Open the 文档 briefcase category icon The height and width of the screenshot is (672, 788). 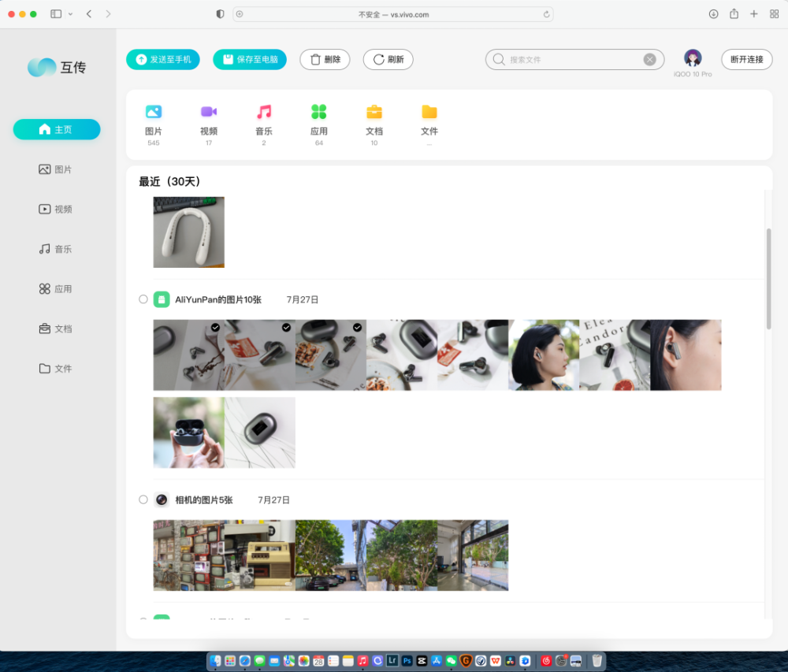(x=374, y=113)
